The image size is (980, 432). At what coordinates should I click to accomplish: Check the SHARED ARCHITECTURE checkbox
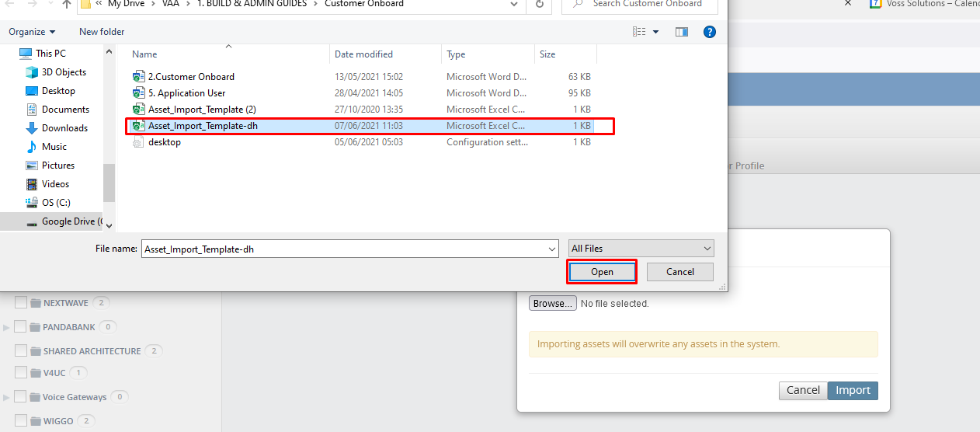pos(21,350)
